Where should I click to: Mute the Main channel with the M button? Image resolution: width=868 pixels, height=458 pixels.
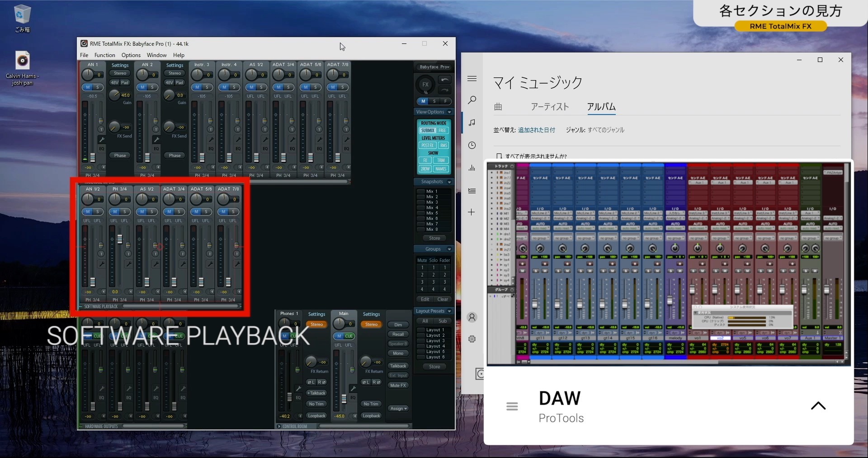(x=339, y=336)
